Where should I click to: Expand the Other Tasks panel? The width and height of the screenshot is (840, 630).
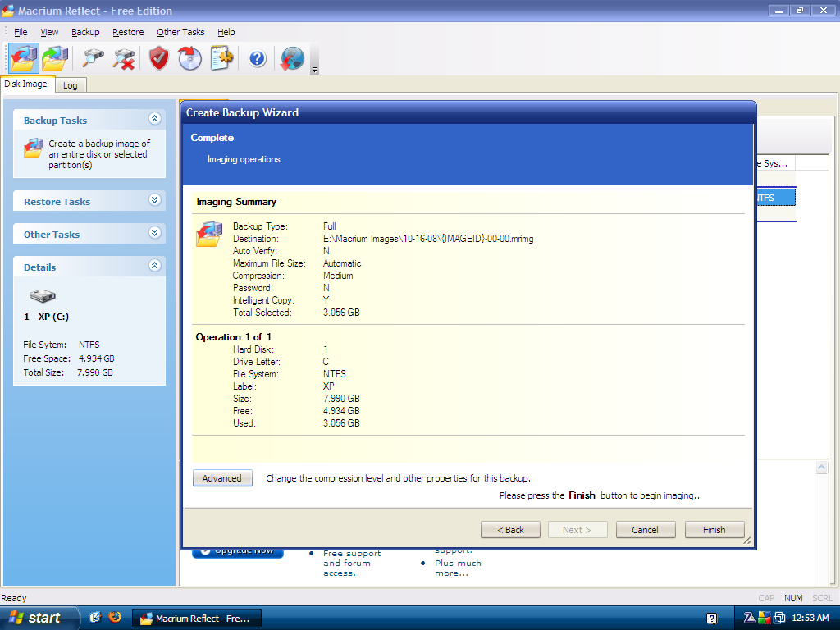click(155, 233)
